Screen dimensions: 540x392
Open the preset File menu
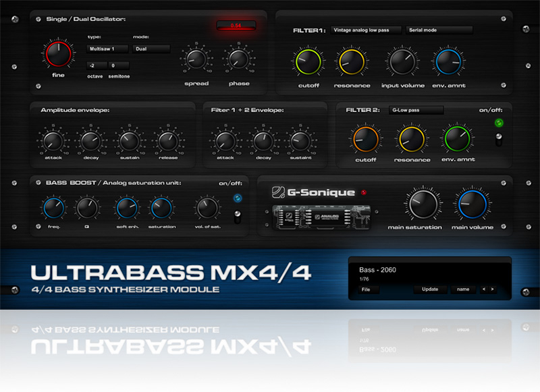tap(369, 289)
